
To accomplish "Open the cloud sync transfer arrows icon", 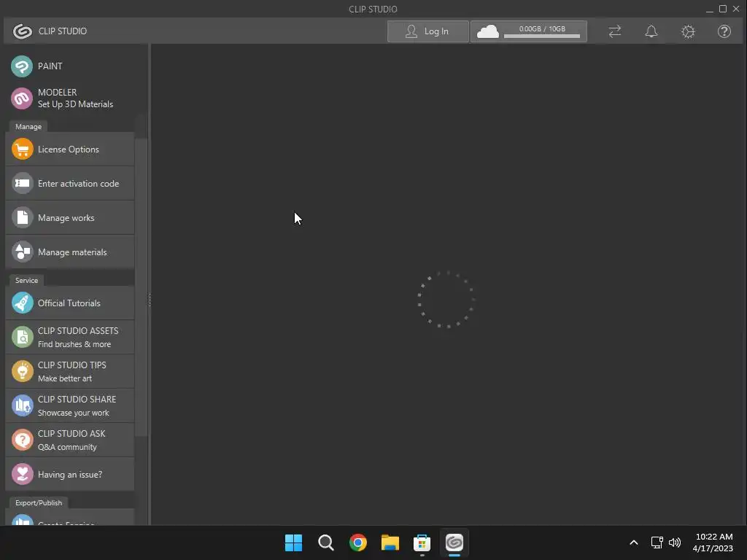I will click(615, 31).
